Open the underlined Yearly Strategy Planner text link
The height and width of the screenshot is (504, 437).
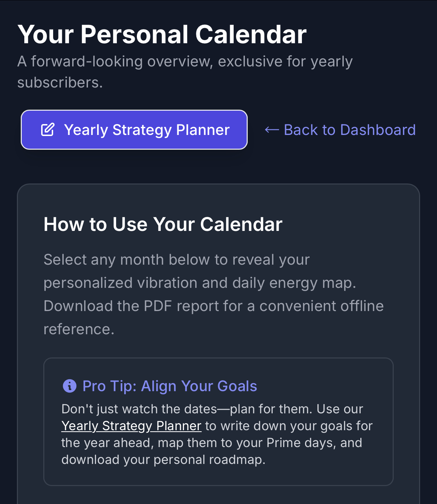131,426
